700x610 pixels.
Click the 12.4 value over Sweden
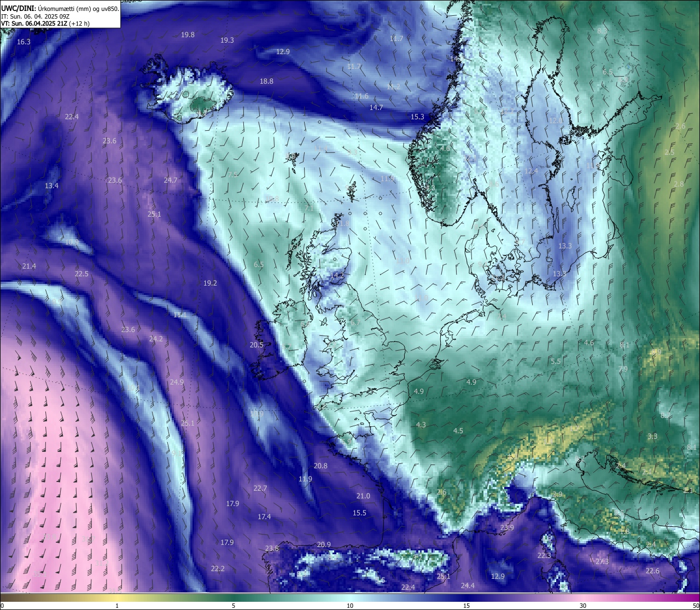(531, 171)
